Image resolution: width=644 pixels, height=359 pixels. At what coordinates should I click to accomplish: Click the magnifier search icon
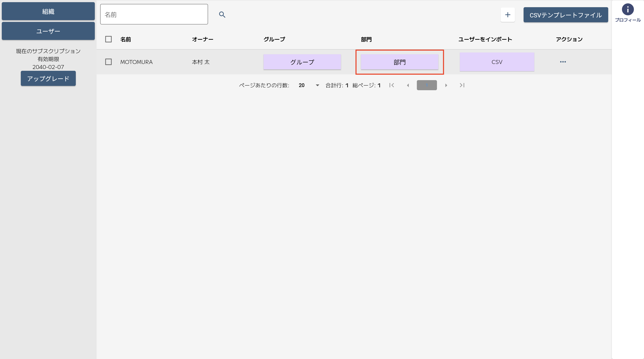coord(222,15)
